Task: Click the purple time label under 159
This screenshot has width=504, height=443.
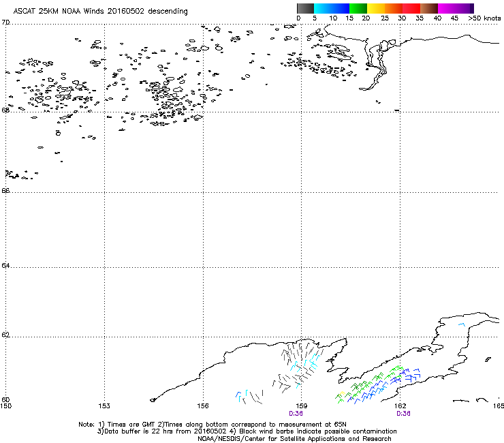Action: (x=296, y=414)
